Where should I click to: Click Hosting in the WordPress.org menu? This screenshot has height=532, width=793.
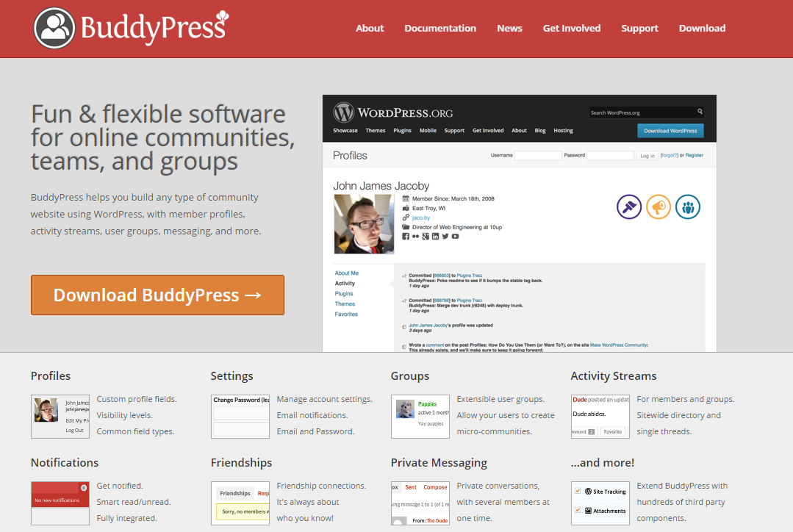click(x=563, y=131)
